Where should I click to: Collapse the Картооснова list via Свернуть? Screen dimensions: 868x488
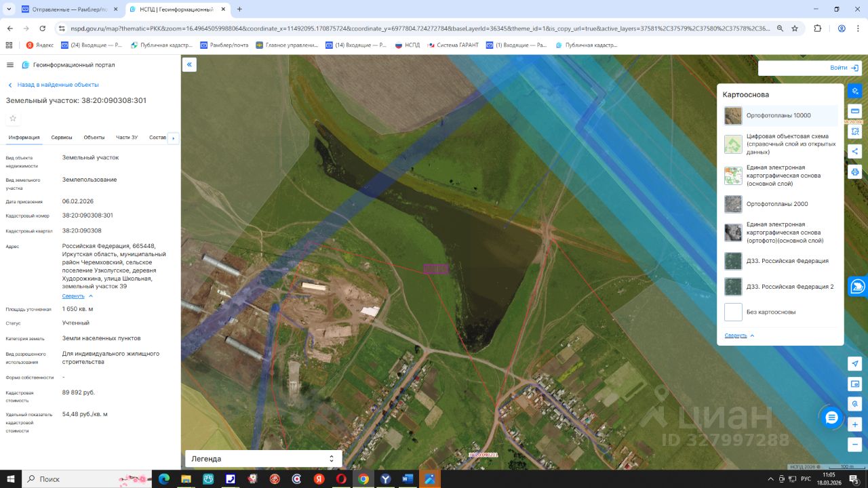click(x=740, y=335)
